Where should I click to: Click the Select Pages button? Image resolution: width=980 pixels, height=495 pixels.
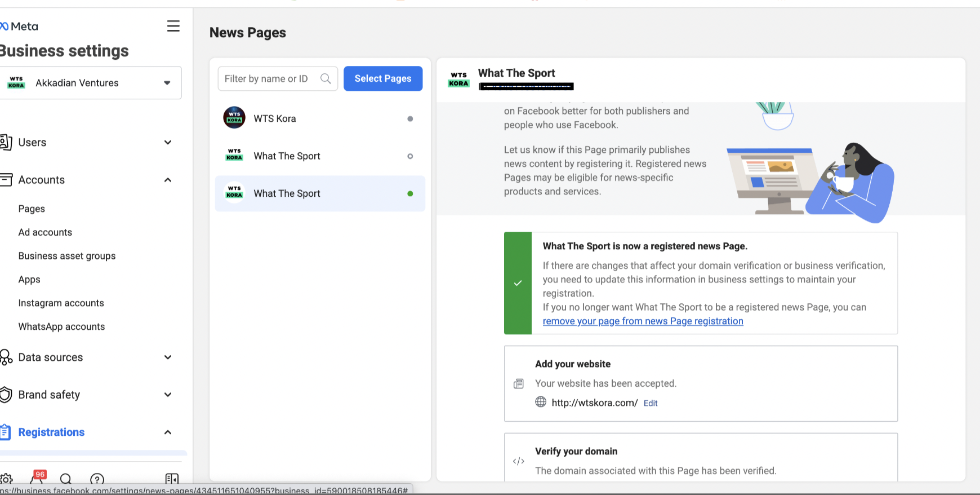(x=383, y=79)
